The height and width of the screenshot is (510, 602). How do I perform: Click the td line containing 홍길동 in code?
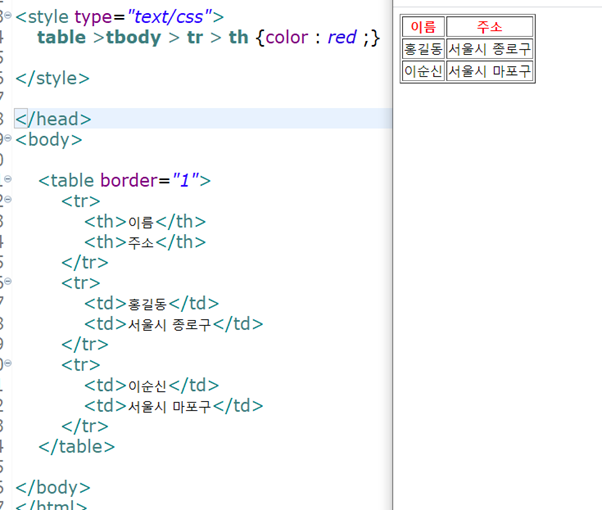tap(152, 304)
